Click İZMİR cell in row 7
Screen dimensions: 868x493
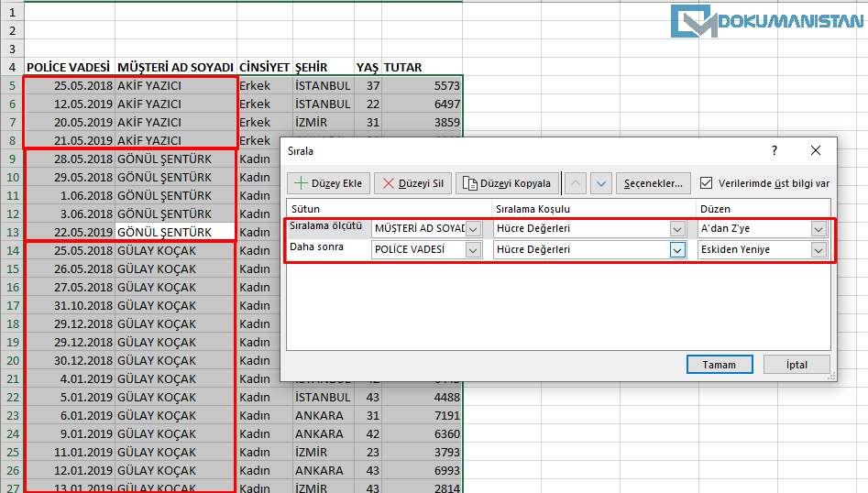(x=324, y=122)
